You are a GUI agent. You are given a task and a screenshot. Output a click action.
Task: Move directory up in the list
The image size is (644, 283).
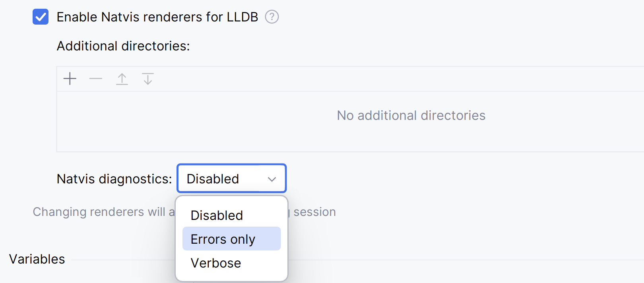pos(122,79)
